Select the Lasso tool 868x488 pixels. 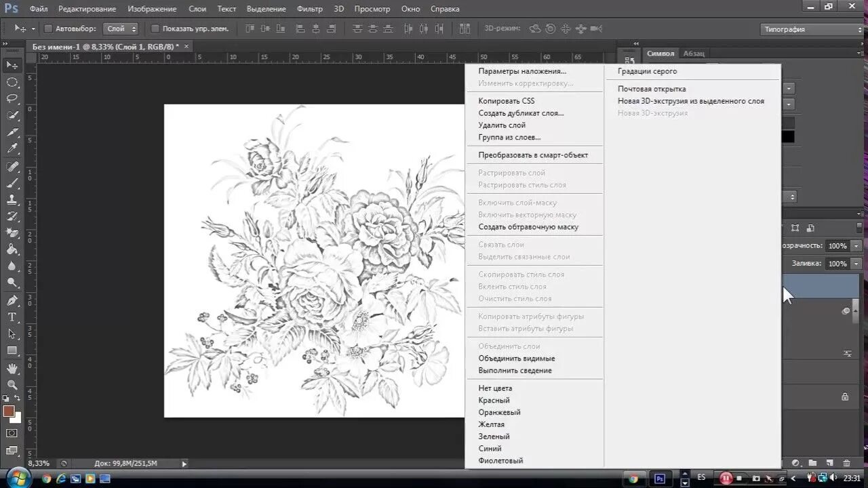coord(12,99)
